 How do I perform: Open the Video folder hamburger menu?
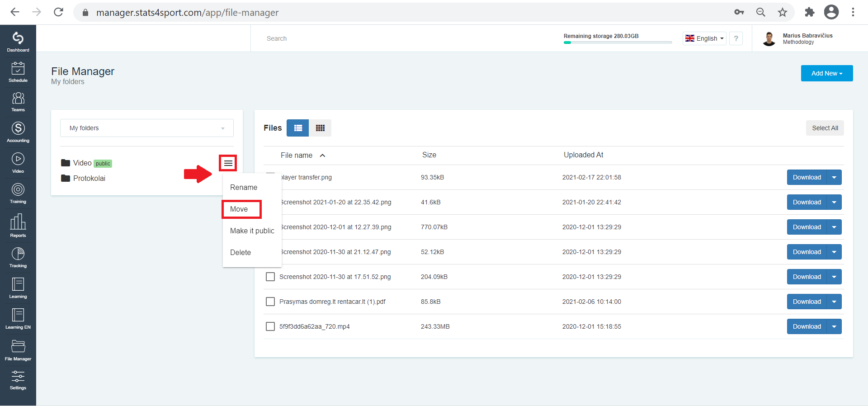coord(228,163)
